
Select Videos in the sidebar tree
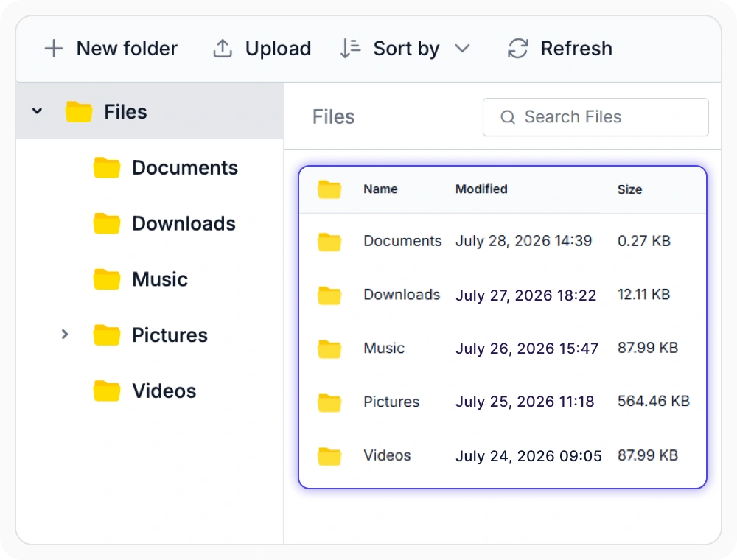click(x=164, y=391)
